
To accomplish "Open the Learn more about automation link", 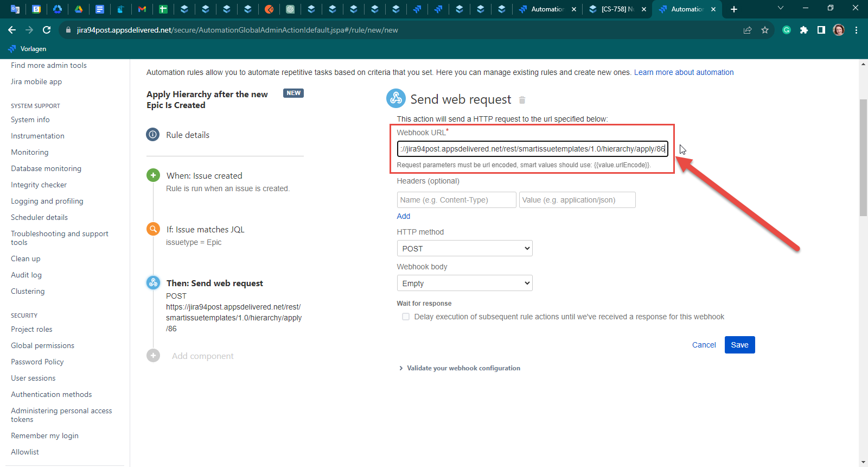I will tap(684, 72).
